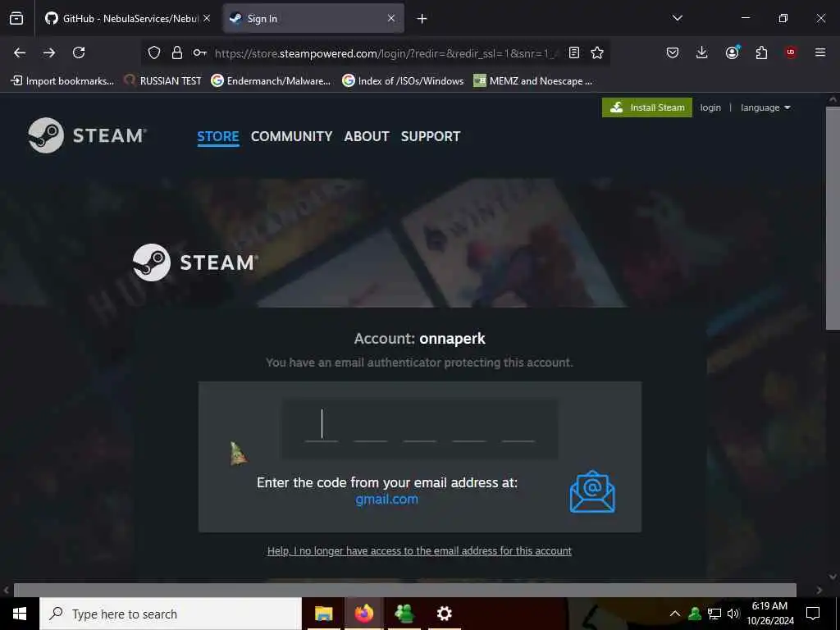
Task: Click first code digit field
Action: 322,426
